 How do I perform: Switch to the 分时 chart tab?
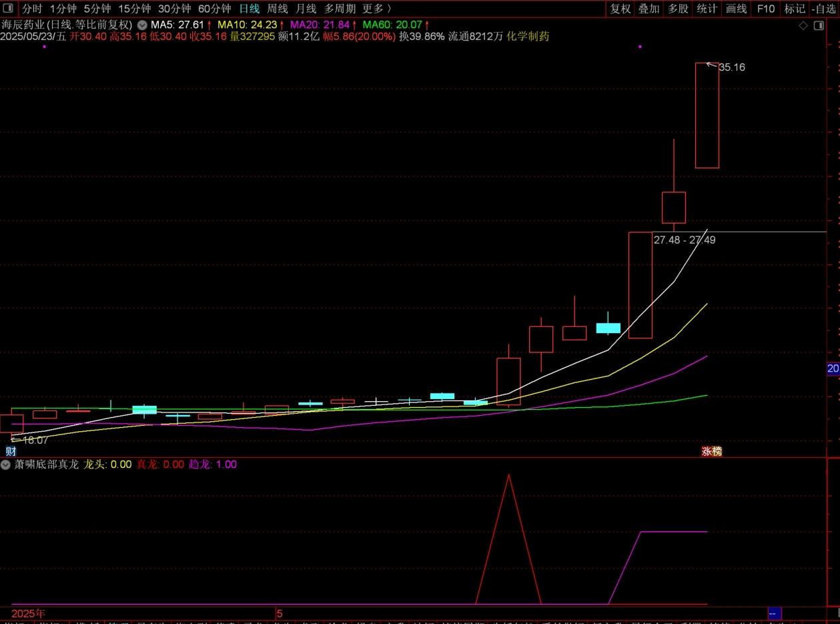click(x=32, y=9)
